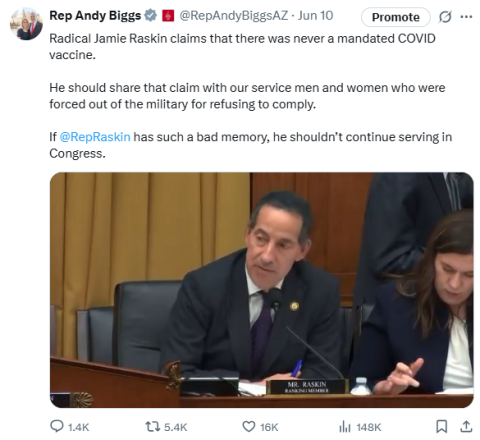Click the Rep Andy Biggs display name
The width and height of the screenshot is (480, 440).
pyautogui.click(x=95, y=15)
